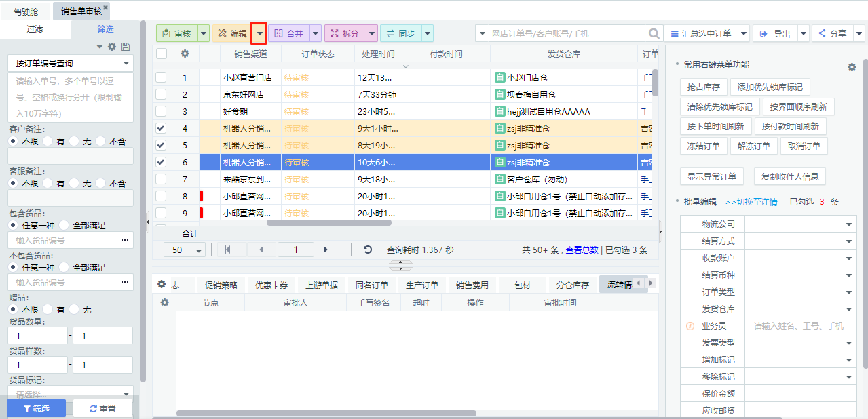Open the filter settings gear icon
868x419 pixels.
(112, 47)
